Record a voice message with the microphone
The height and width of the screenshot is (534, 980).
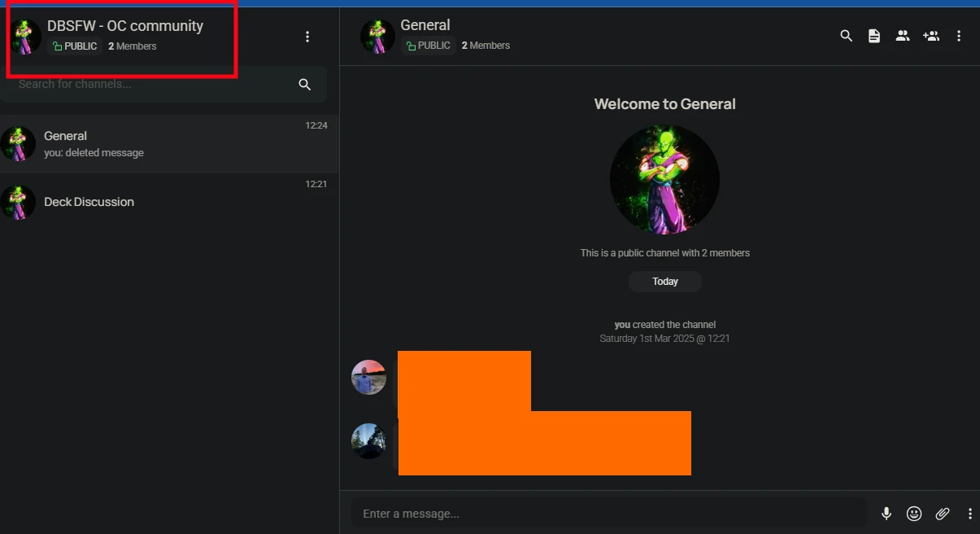[886, 514]
